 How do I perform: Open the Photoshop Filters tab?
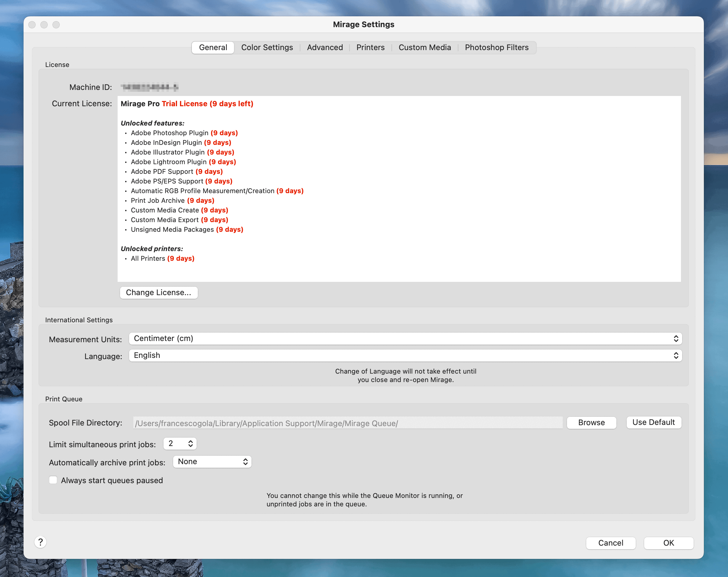[497, 47]
